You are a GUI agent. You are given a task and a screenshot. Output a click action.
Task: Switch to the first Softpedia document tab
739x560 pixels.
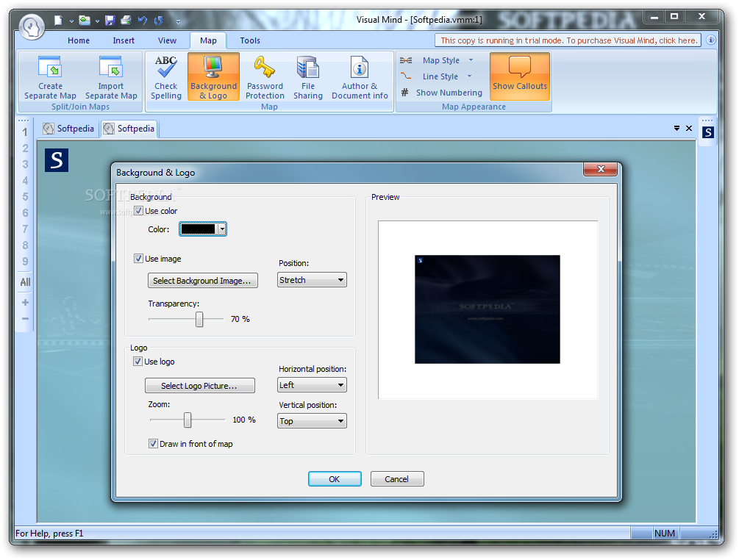click(69, 129)
